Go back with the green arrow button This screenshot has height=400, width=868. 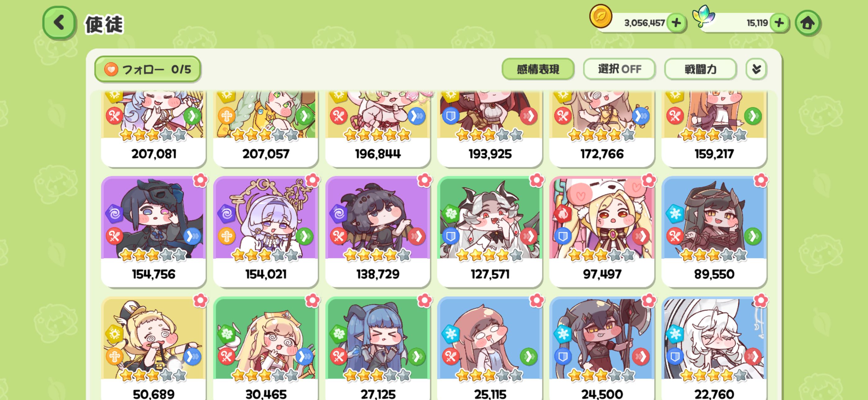pyautogui.click(x=59, y=23)
